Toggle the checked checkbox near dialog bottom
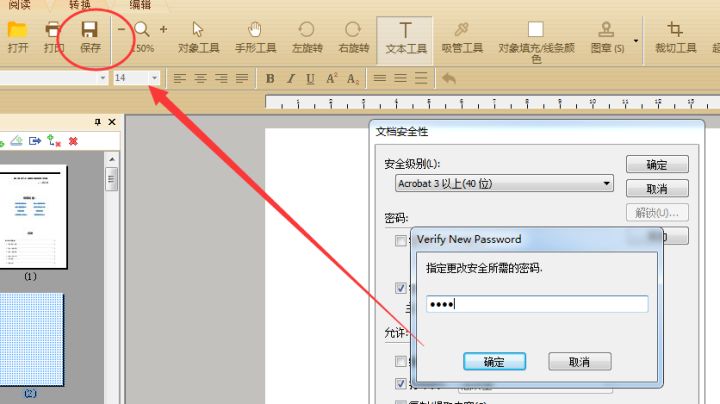Viewport: 720px width, 404px height. pos(400,383)
